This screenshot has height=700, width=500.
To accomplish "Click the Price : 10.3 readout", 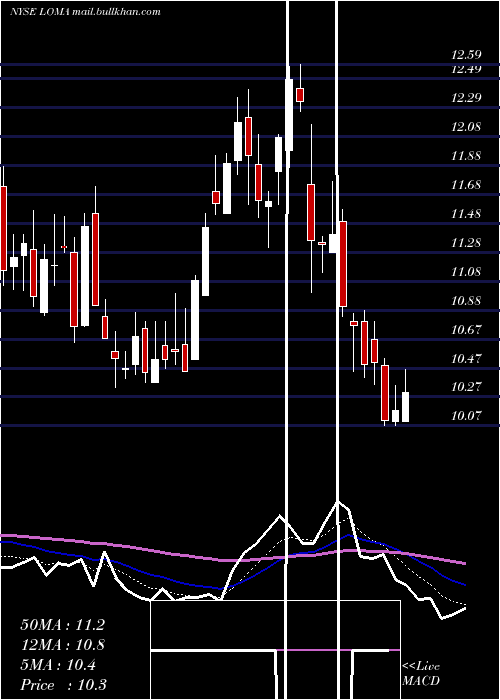I will pos(63,685).
